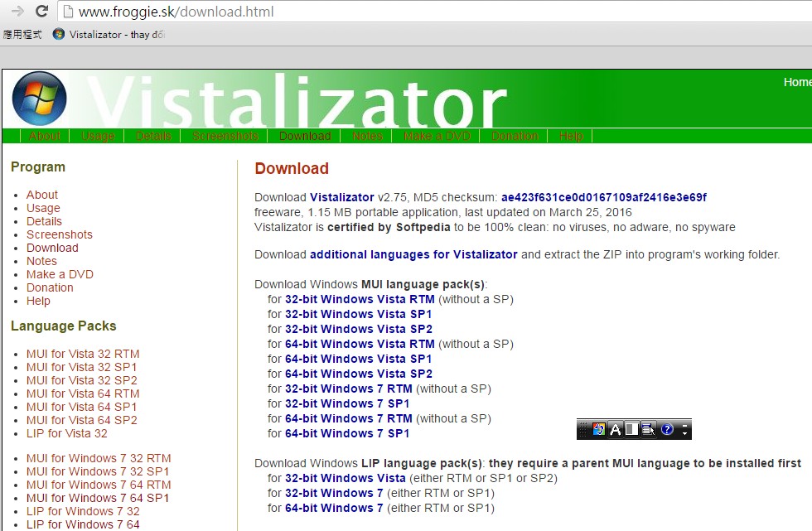Open LIP link for 32-bit Windows Vista
The image size is (812, 531).
pos(346,478)
